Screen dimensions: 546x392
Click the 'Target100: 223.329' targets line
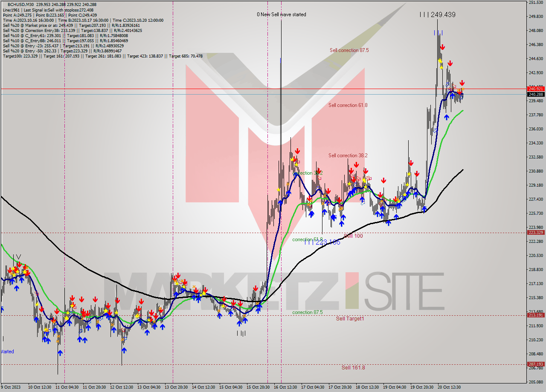[x=103, y=56]
